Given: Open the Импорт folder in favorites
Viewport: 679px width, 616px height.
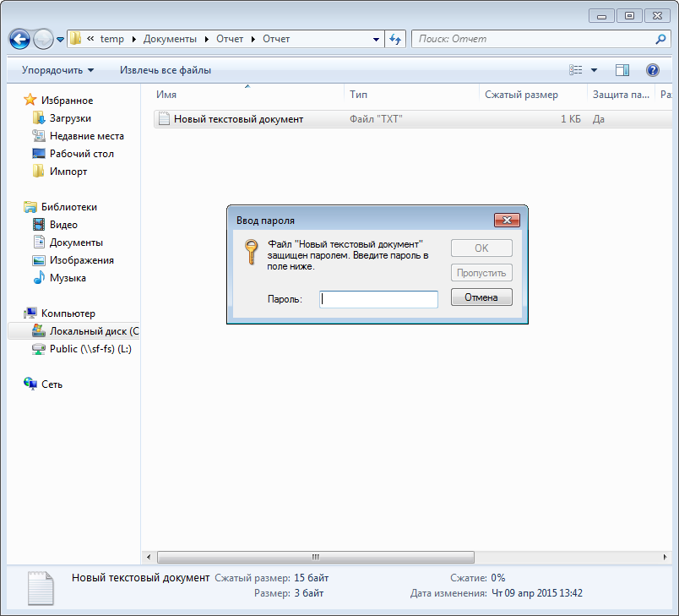Looking at the screenshot, I should [x=68, y=172].
